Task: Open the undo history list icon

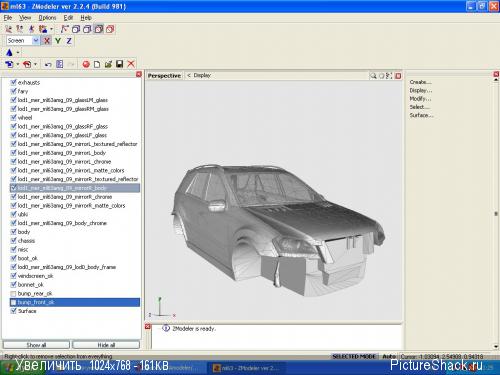Action: [59, 64]
